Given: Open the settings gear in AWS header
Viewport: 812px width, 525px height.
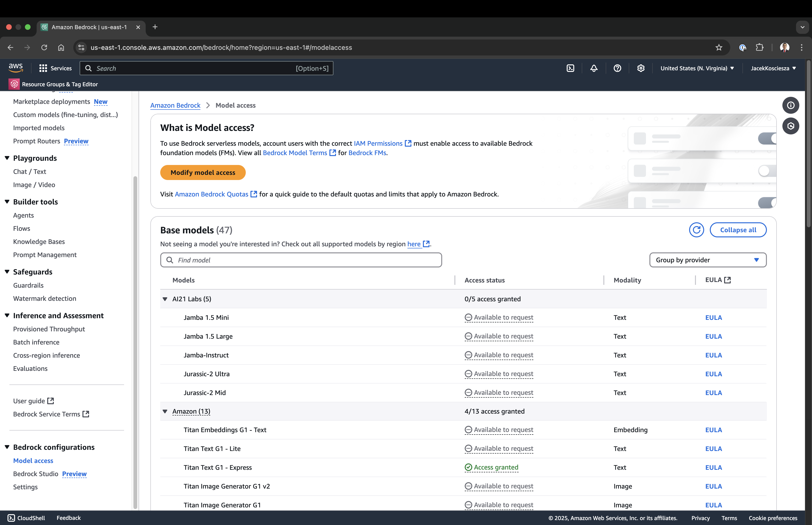Looking at the screenshot, I should point(641,68).
